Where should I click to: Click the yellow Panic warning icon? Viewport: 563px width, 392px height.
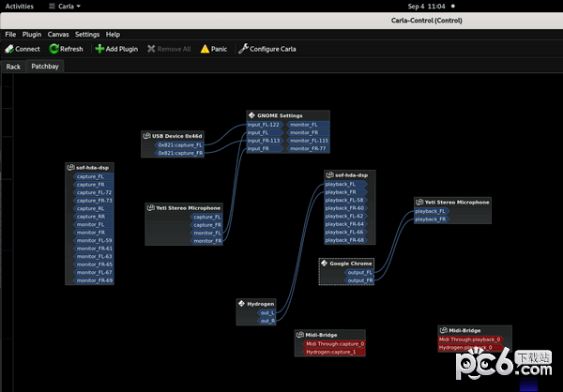pyautogui.click(x=205, y=49)
